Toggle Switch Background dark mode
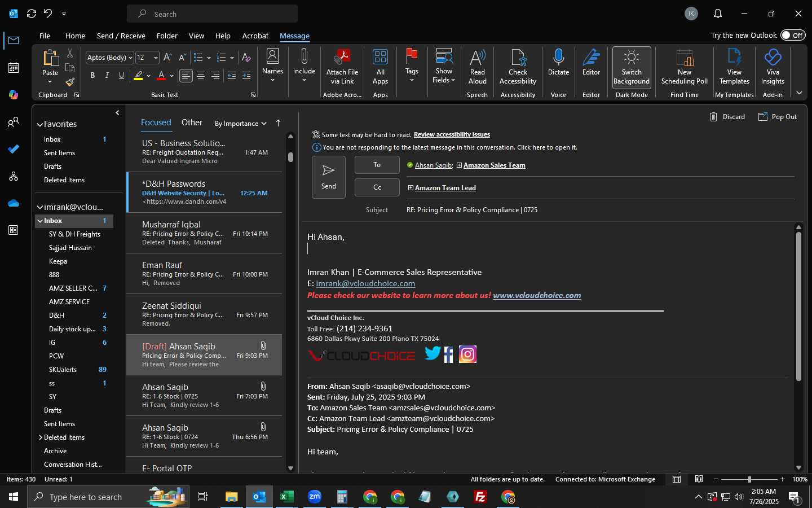The height and width of the screenshot is (508, 812). tap(632, 67)
